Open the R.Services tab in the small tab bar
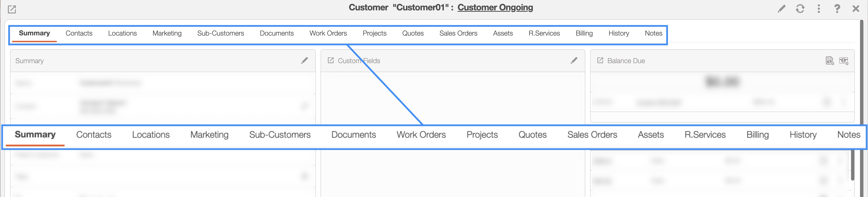The image size is (868, 197). point(544,33)
